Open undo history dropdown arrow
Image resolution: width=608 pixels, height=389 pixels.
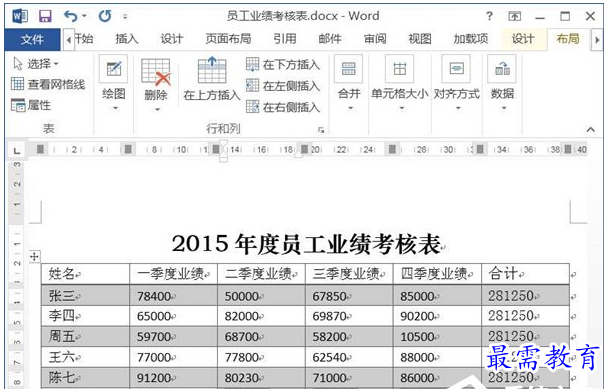pyautogui.click(x=84, y=16)
